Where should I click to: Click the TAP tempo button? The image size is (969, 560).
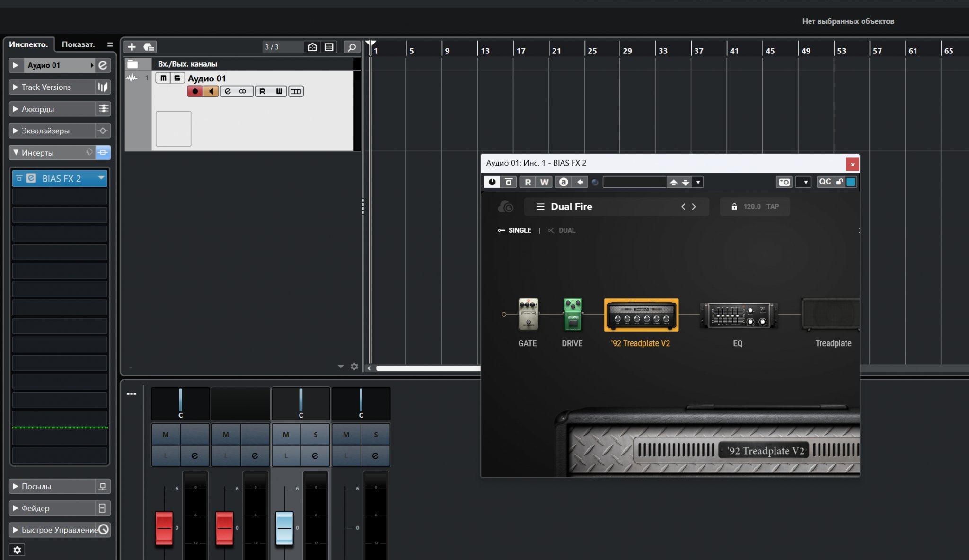[773, 207]
